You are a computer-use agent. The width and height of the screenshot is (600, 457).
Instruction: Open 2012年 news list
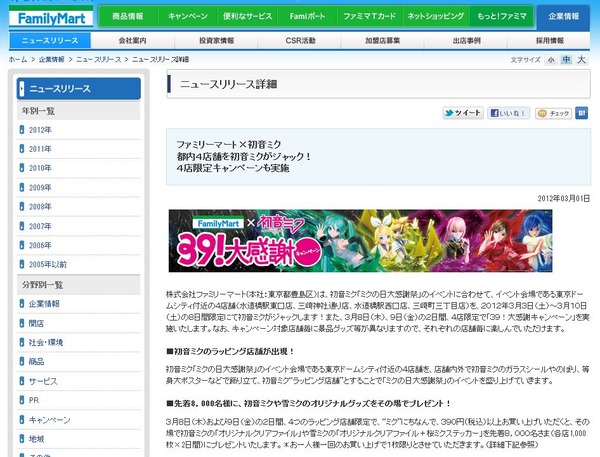pyautogui.click(x=40, y=130)
